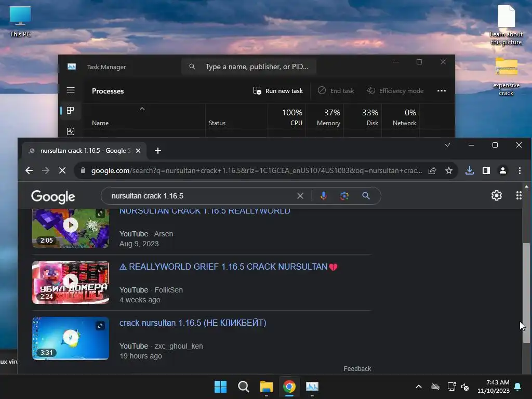The width and height of the screenshot is (532, 399).
Task: Toggle Chrome side panel
Action: point(486,170)
